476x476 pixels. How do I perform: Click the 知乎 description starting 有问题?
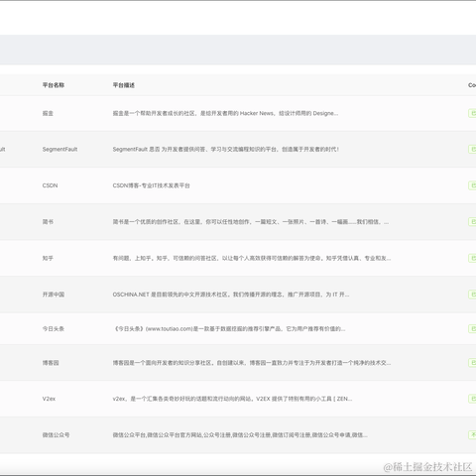point(252,258)
